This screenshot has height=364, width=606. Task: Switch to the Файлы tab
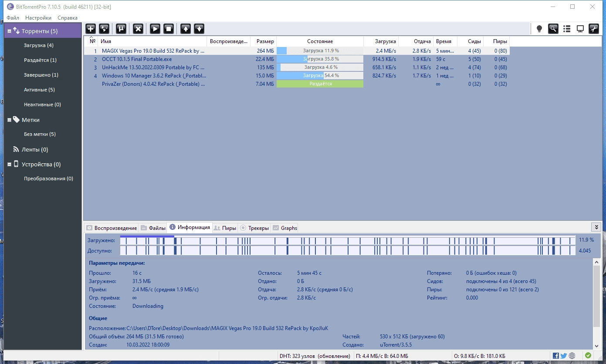click(153, 228)
